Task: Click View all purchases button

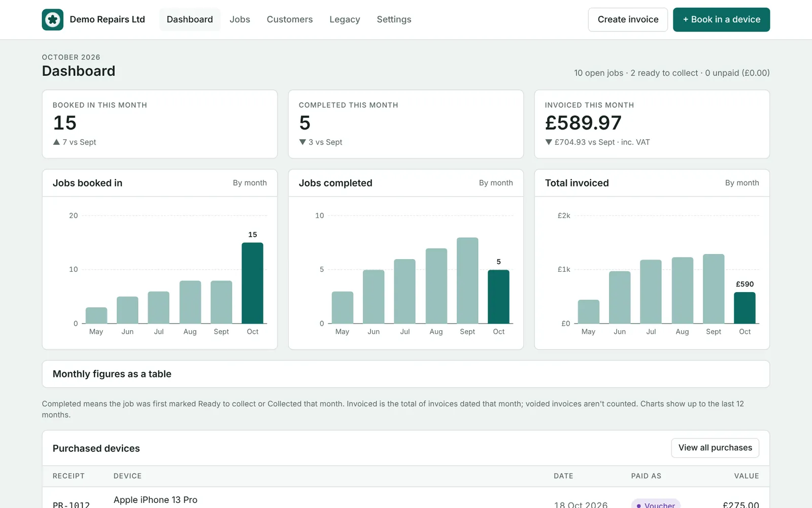Action: (x=715, y=448)
